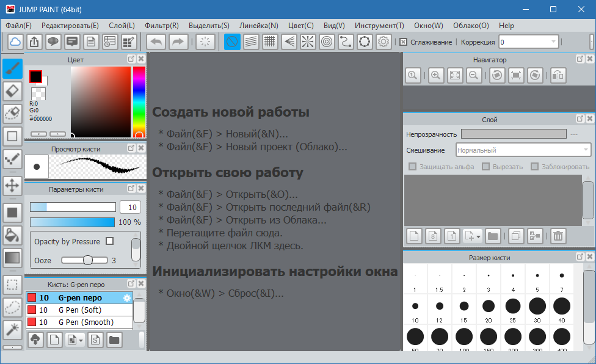This screenshot has width=596, height=364.
Task: Select the Fill rectangle tool
Action: coord(13,213)
